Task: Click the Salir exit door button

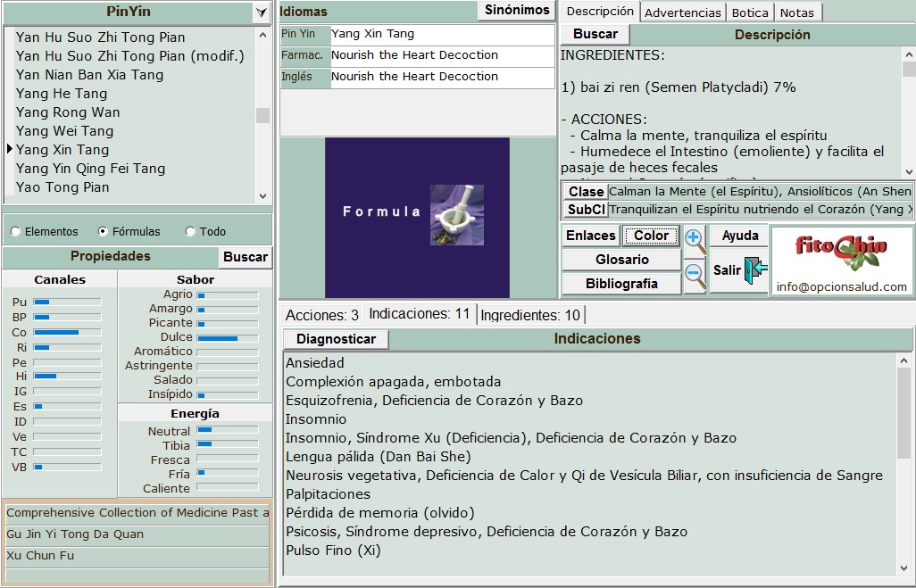Action: [x=739, y=270]
